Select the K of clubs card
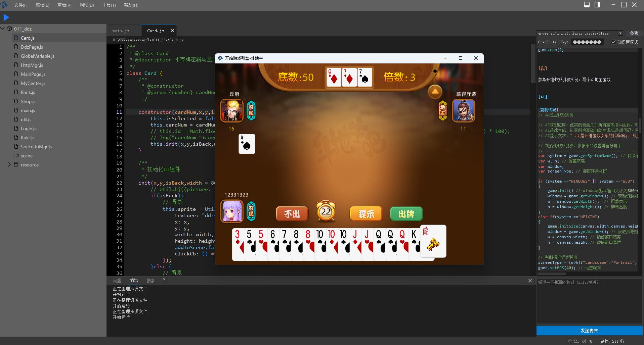644x345 pixels. [414, 244]
